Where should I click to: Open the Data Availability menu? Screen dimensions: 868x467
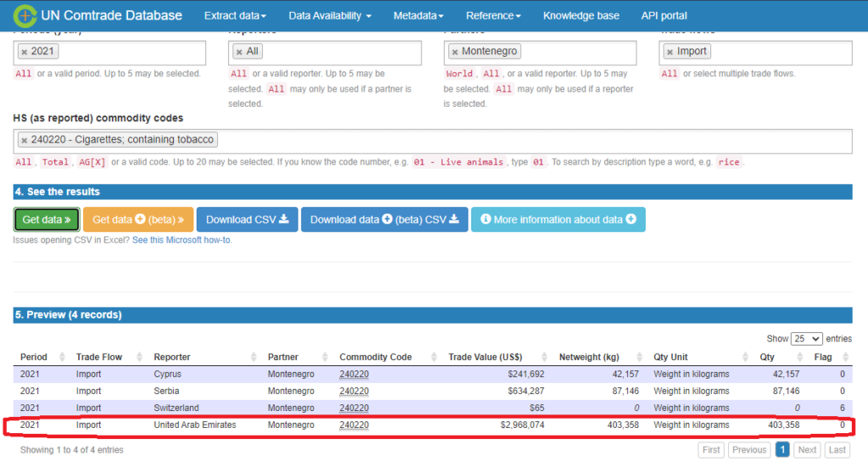pyautogui.click(x=330, y=15)
